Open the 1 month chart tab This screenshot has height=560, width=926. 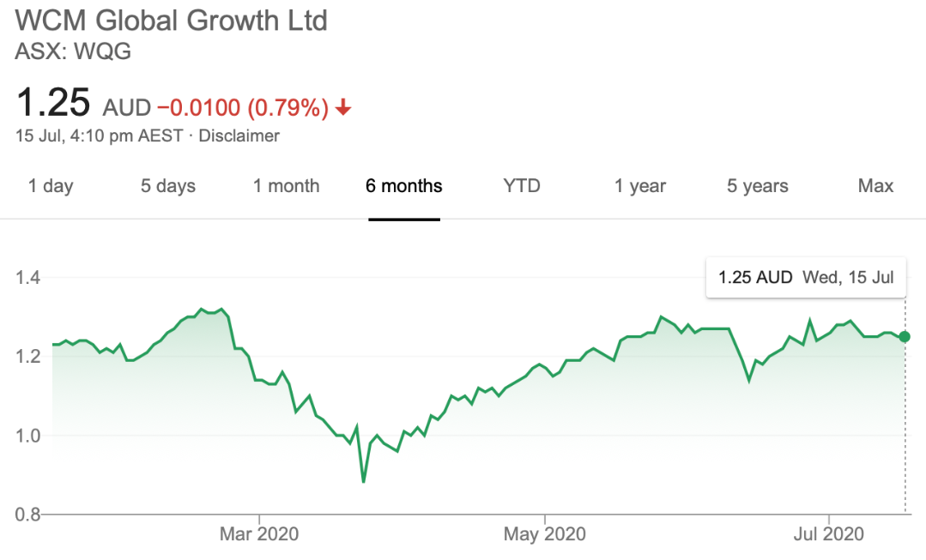point(286,186)
